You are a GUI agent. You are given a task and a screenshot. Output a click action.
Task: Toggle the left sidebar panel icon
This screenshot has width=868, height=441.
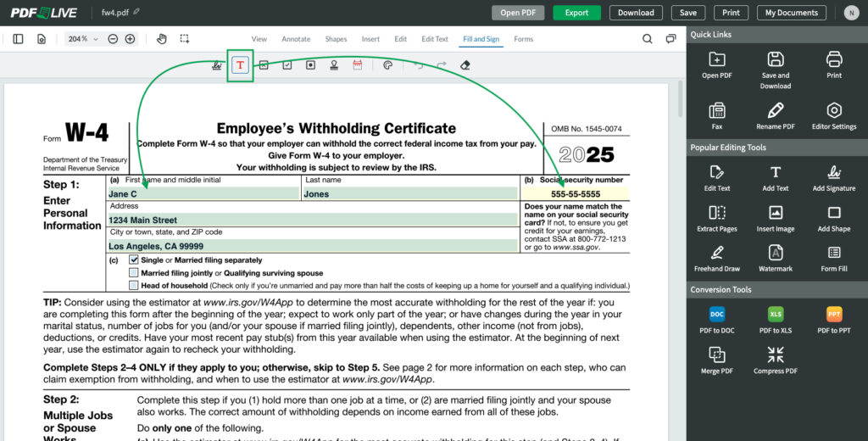[x=19, y=39]
